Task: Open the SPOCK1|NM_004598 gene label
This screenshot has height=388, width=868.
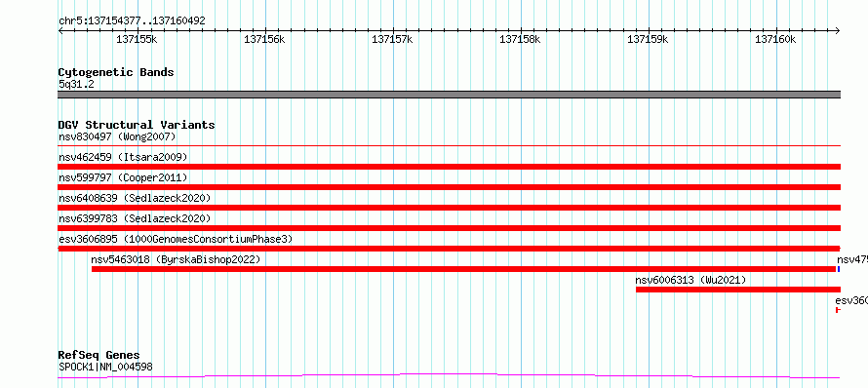Action: point(105,367)
